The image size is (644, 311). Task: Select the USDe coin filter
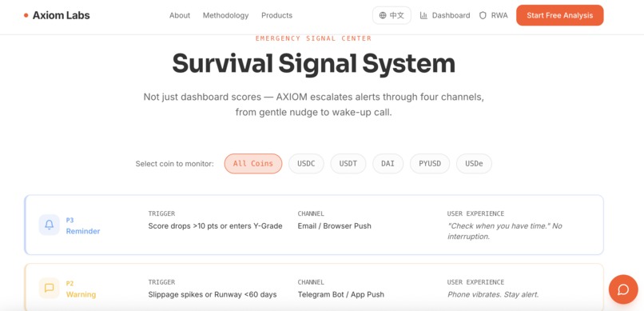click(x=474, y=164)
